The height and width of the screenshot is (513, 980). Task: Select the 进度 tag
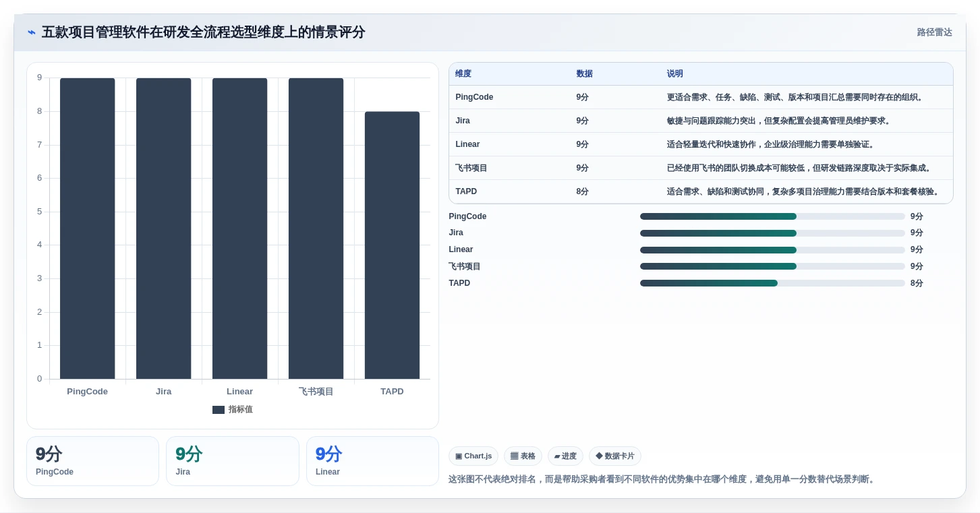565,456
